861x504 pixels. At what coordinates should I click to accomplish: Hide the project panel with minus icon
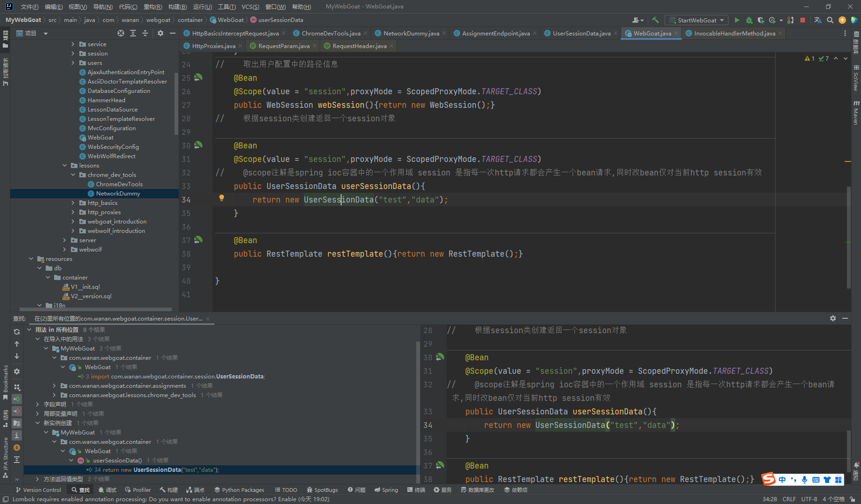[173, 33]
